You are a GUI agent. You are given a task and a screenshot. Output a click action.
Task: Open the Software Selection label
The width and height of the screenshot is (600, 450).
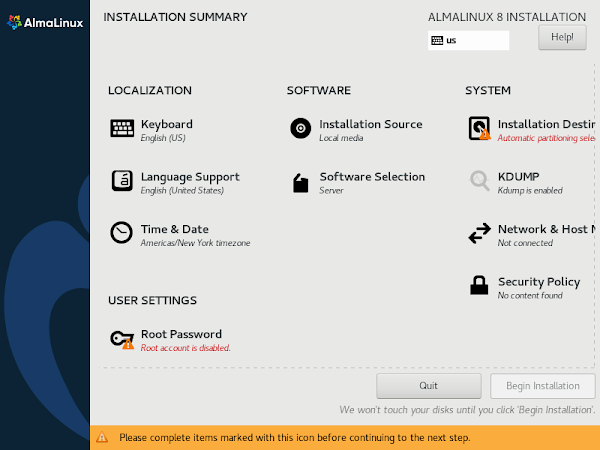click(x=372, y=177)
